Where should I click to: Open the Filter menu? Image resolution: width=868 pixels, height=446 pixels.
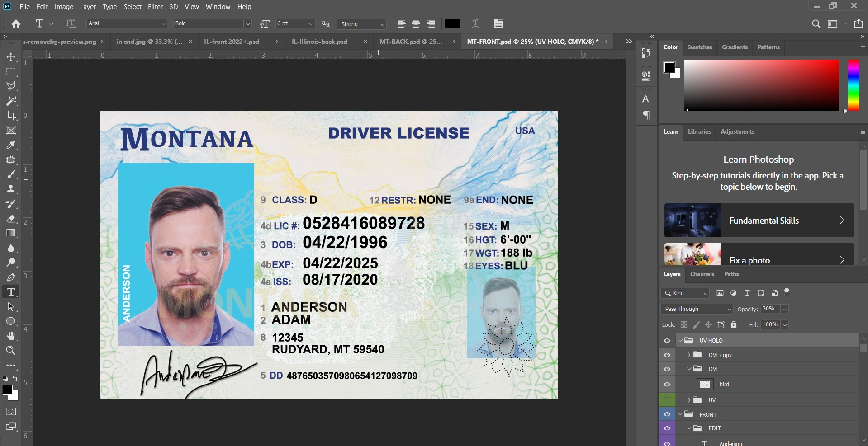point(155,7)
